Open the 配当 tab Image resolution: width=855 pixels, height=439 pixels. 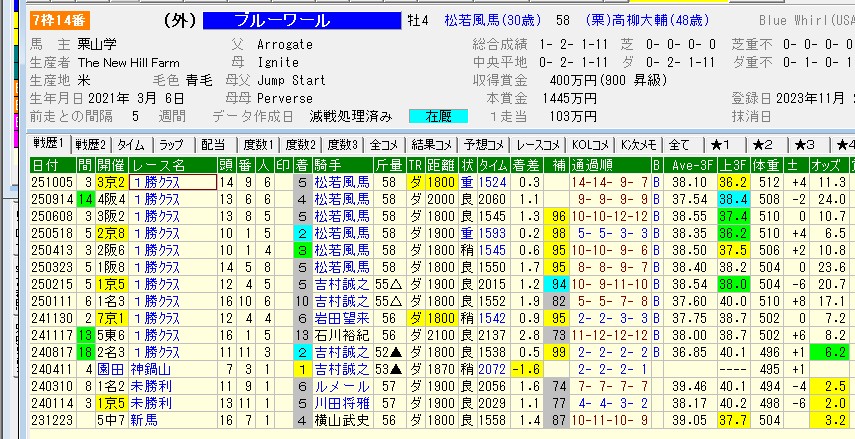[x=213, y=144]
